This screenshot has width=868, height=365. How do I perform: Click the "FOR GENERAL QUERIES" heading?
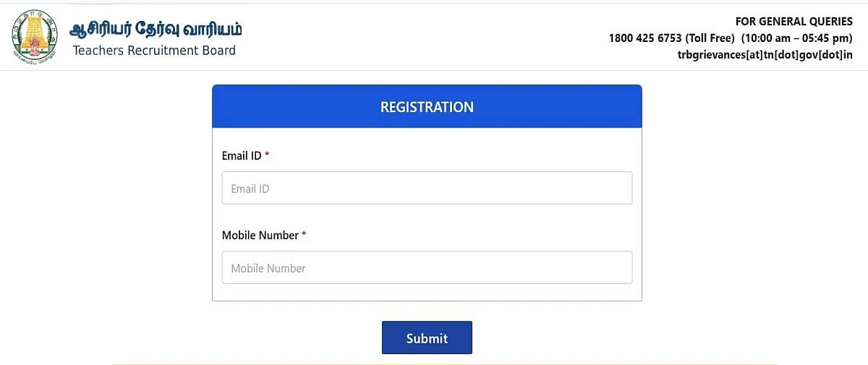pyautogui.click(x=793, y=22)
